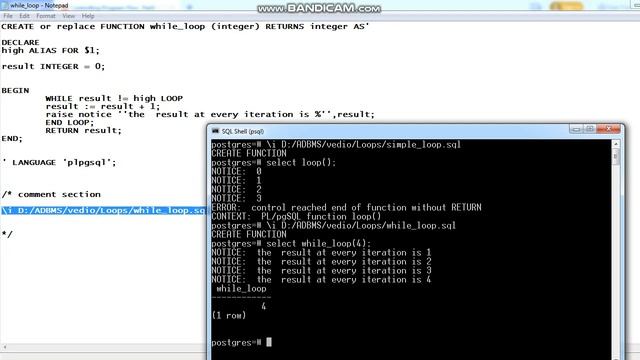Viewport: 640px width, 360px height.
Task: Click the Notepad horizontal scrollbar left arrow
Action: [4, 347]
